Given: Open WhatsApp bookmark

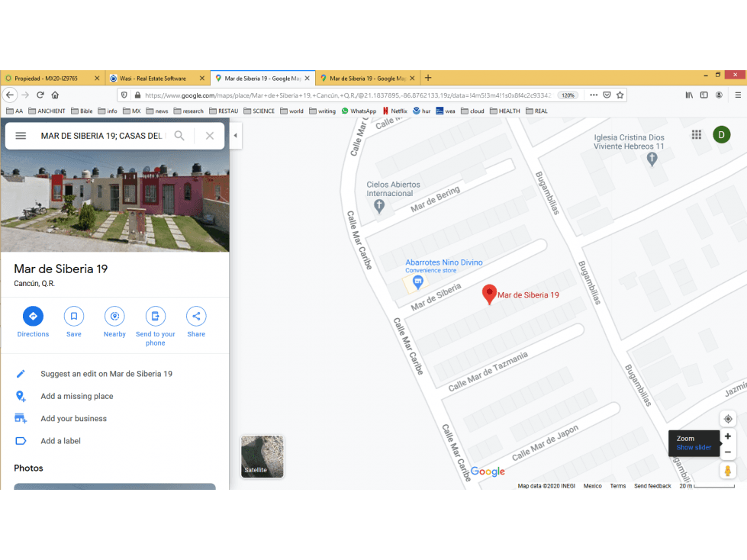Looking at the screenshot, I should point(359,111).
